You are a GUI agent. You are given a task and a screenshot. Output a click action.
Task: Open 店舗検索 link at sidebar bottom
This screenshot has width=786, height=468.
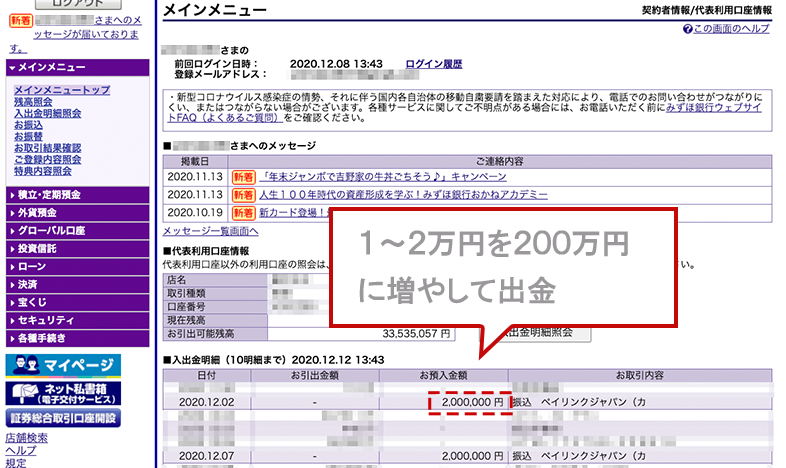click(27, 438)
